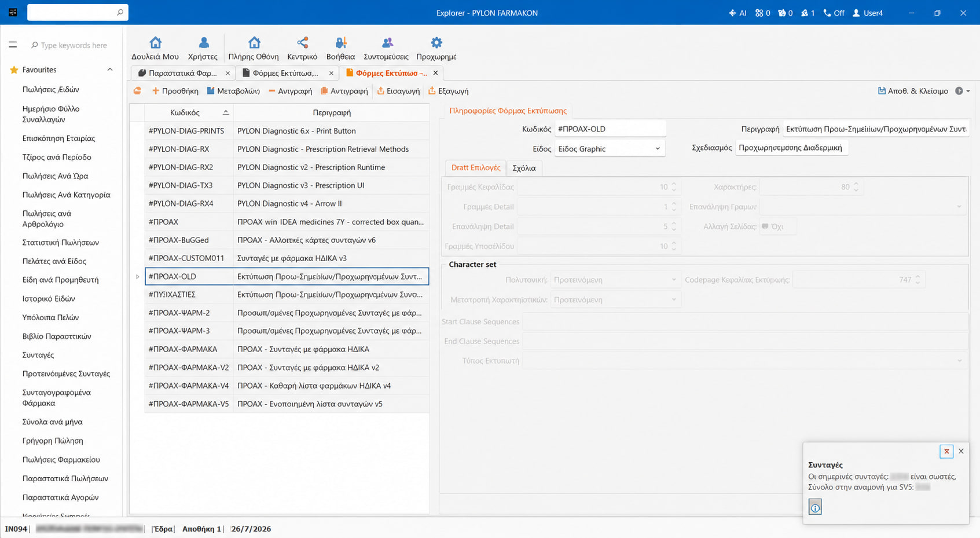Click the Αντιγραφή item with the copy icon
This screenshot has width=980, height=538.
click(x=344, y=91)
